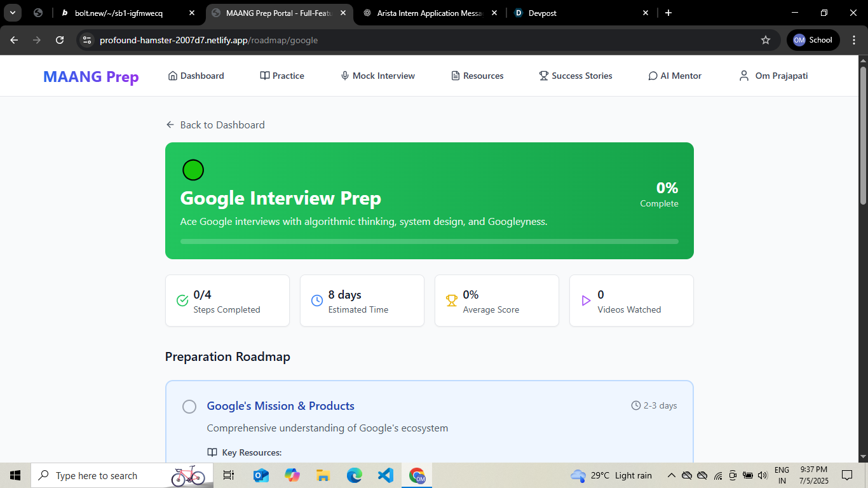The width and height of the screenshot is (868, 488).
Task: Launch Copilot from the taskbar
Action: tap(292, 475)
